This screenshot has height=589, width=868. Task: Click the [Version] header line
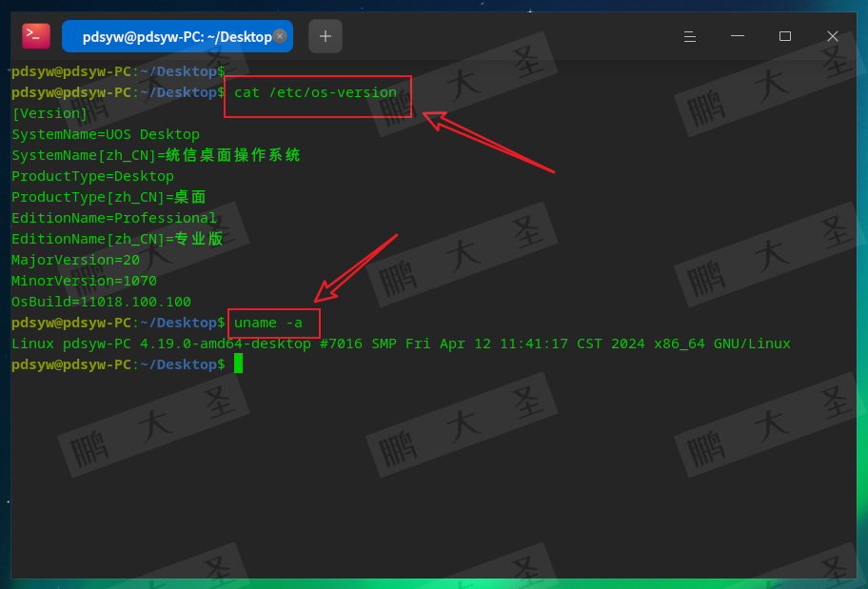point(49,112)
